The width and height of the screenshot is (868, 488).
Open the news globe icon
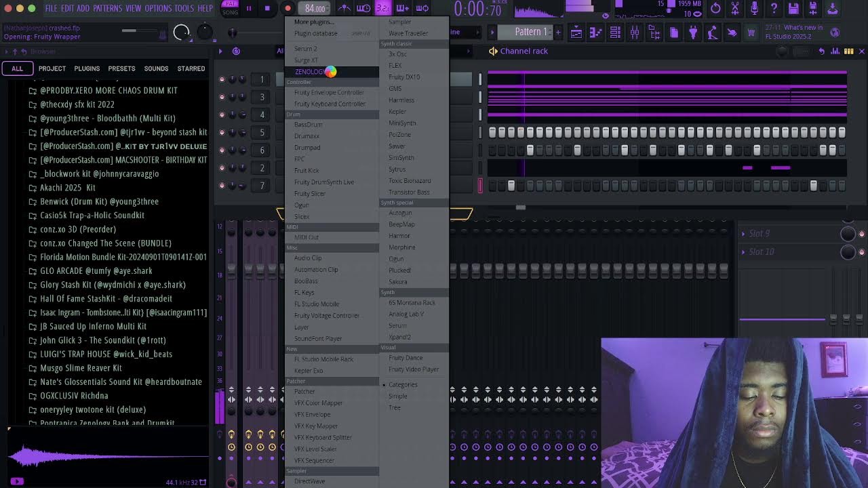tap(835, 33)
